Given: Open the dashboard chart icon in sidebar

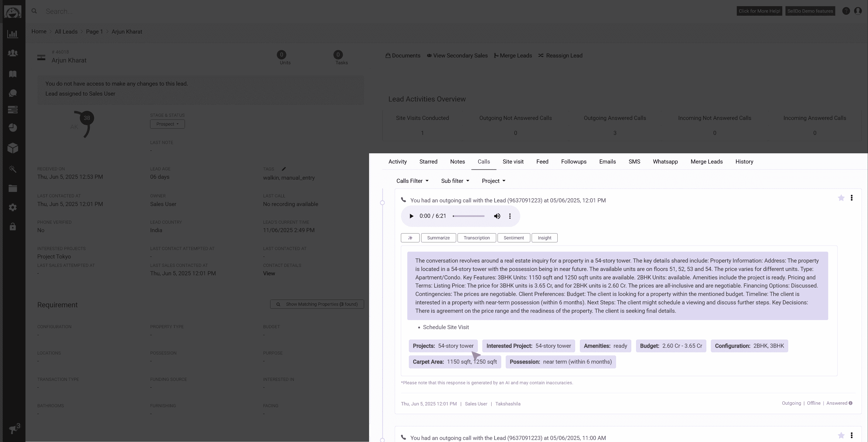Looking at the screenshot, I should click(x=13, y=34).
